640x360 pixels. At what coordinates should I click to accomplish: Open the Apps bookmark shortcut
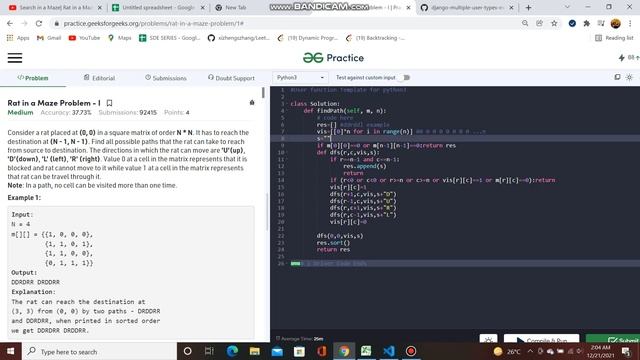click(x=18, y=38)
